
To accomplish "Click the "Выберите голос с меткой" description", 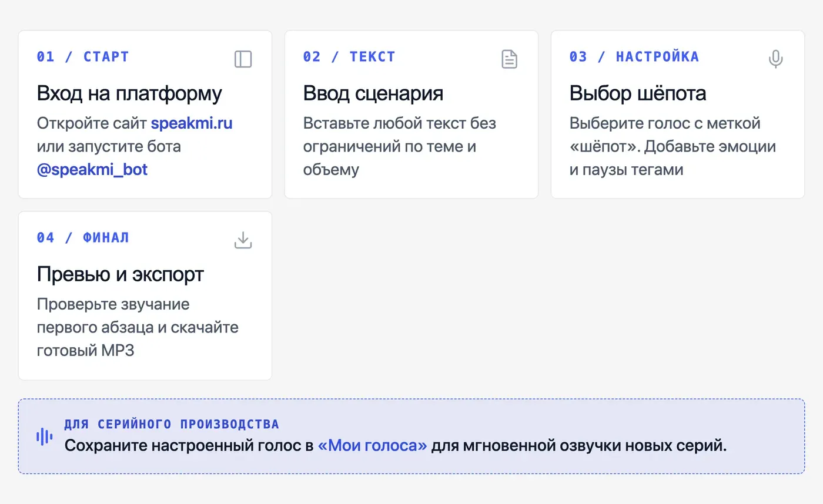I will click(673, 147).
